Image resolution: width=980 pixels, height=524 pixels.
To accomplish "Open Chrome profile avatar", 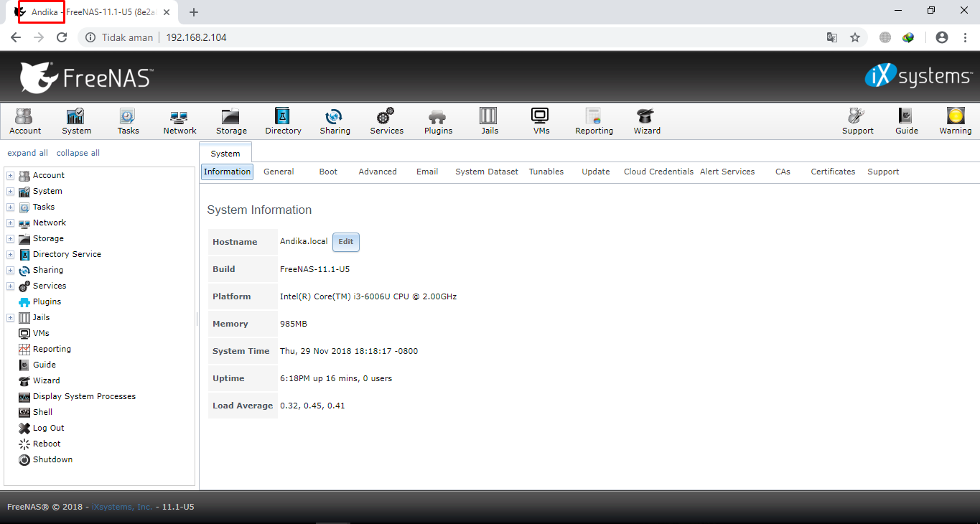I will tap(942, 37).
